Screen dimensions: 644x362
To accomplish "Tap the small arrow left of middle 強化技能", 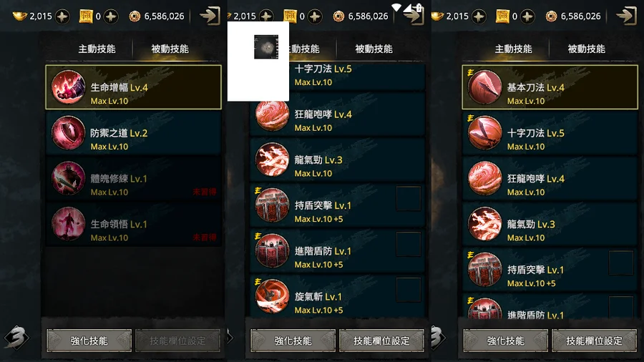I will (x=230, y=338).
